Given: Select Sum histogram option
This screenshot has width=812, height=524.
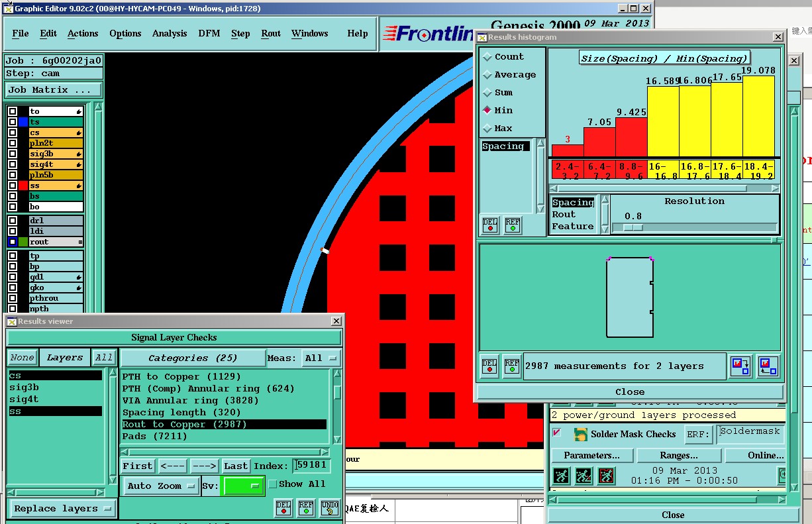Looking at the screenshot, I should pyautogui.click(x=487, y=93).
